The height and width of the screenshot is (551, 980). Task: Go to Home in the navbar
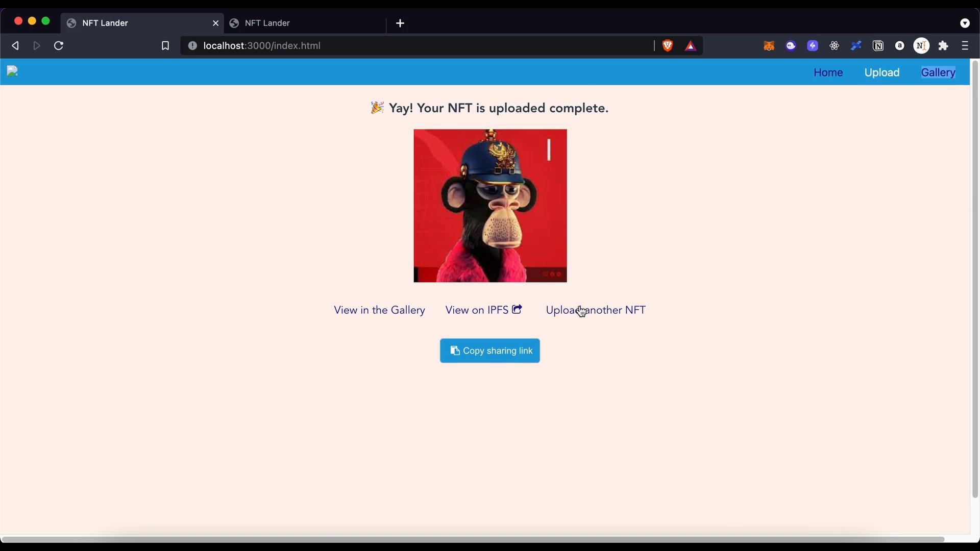pyautogui.click(x=828, y=72)
